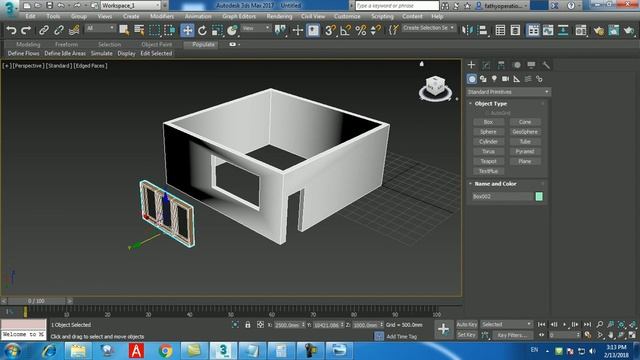The image size is (640, 360).
Task: Toggle Window/Crossing selection mode
Action: tap(170, 30)
